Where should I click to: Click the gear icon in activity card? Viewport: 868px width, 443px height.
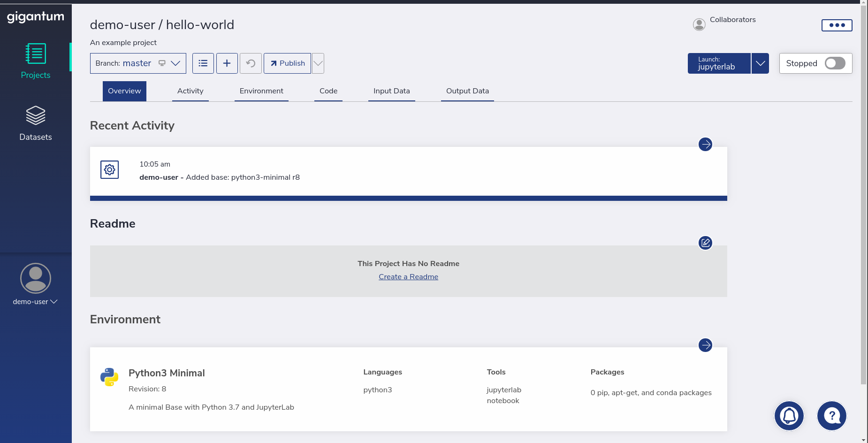[x=110, y=169]
